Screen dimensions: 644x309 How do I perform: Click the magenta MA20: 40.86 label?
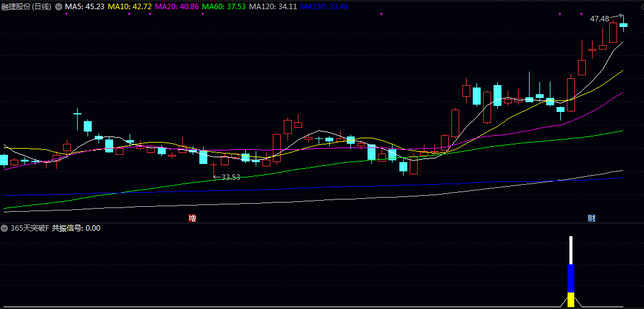click(177, 7)
